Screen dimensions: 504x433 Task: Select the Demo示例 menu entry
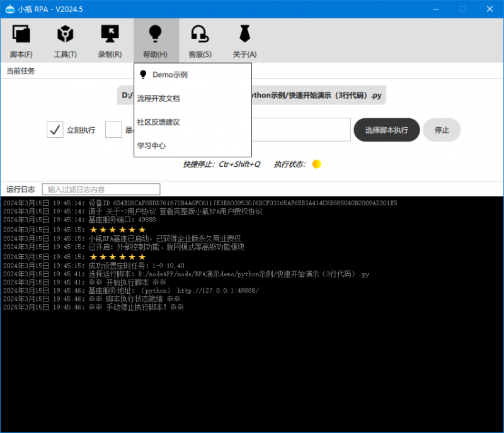click(x=193, y=75)
